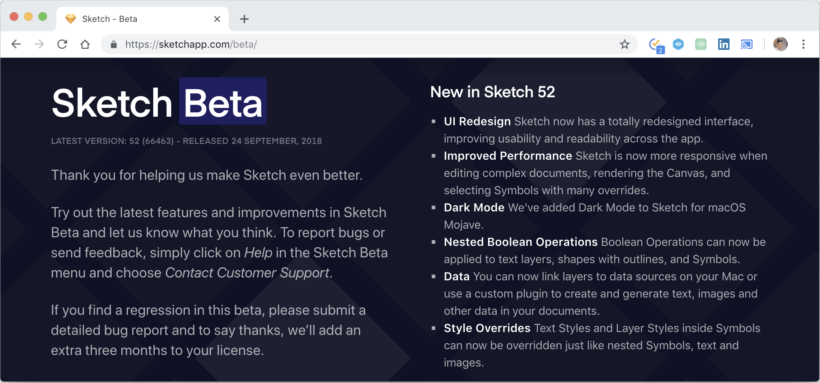The width and height of the screenshot is (820, 383).
Task: Click the green fullscreen window button
Action: point(43,17)
